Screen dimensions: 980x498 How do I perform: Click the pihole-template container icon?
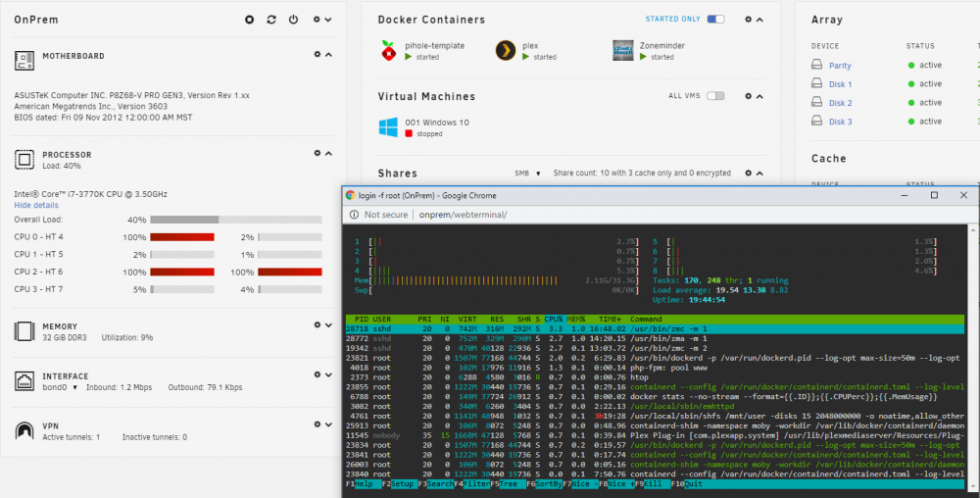[x=389, y=51]
